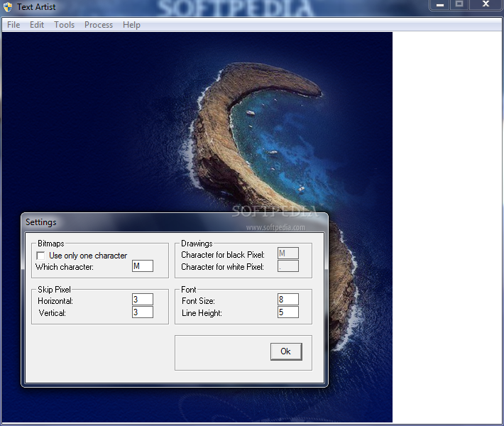
Task: Click the 'Font Size:' label
Action: 198,301
